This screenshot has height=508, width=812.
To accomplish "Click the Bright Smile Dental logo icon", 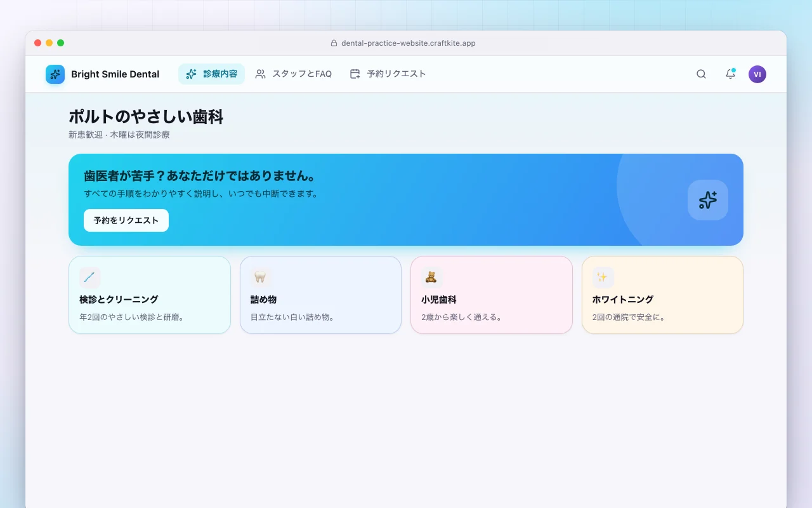I will click(55, 74).
